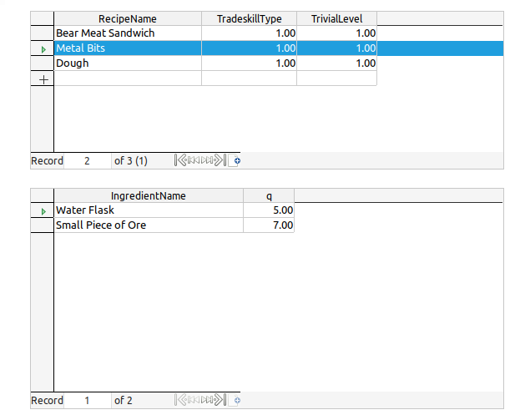Sort by the RecipeName column header
520x420 pixels.
[128, 18]
